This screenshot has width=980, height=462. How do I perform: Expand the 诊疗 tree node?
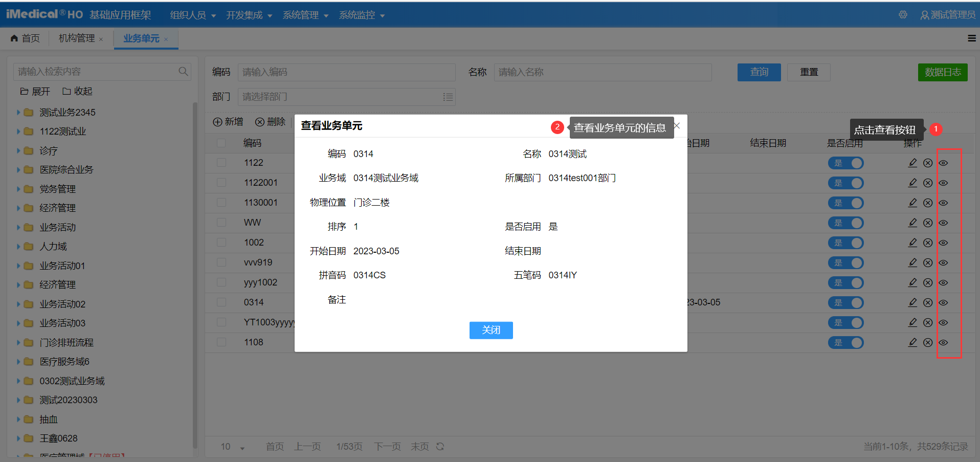click(x=18, y=150)
